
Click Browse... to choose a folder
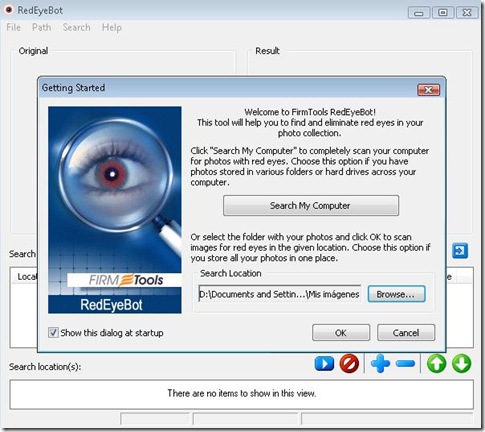pyautogui.click(x=396, y=294)
